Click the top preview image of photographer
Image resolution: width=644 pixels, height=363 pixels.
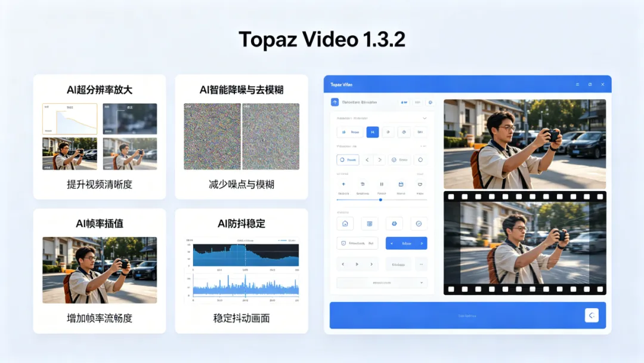point(525,144)
